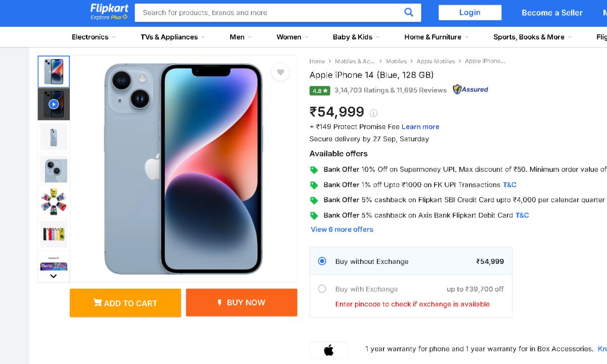
Task: Play the product video thumbnail
Action: click(x=54, y=104)
